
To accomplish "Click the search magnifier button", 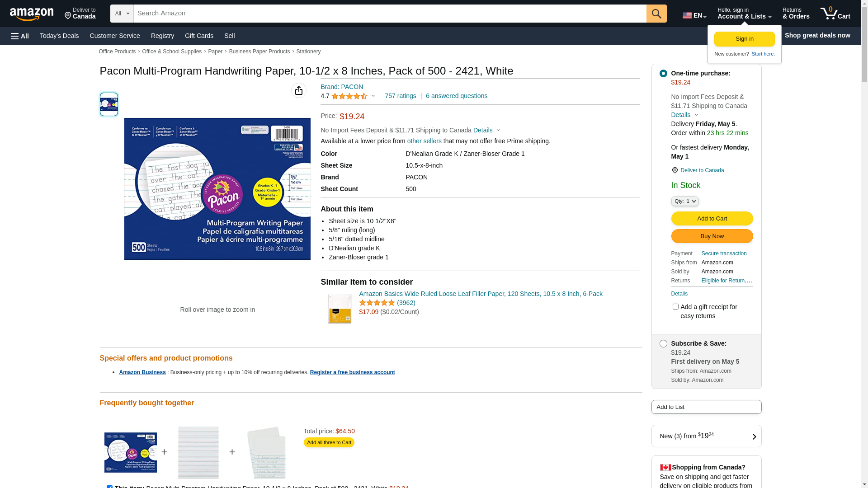I will tap(656, 14).
